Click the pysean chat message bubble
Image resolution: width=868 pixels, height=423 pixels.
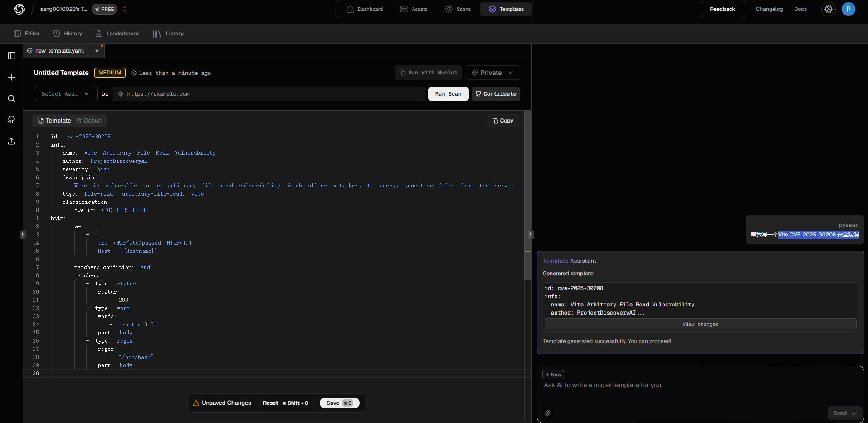point(805,230)
